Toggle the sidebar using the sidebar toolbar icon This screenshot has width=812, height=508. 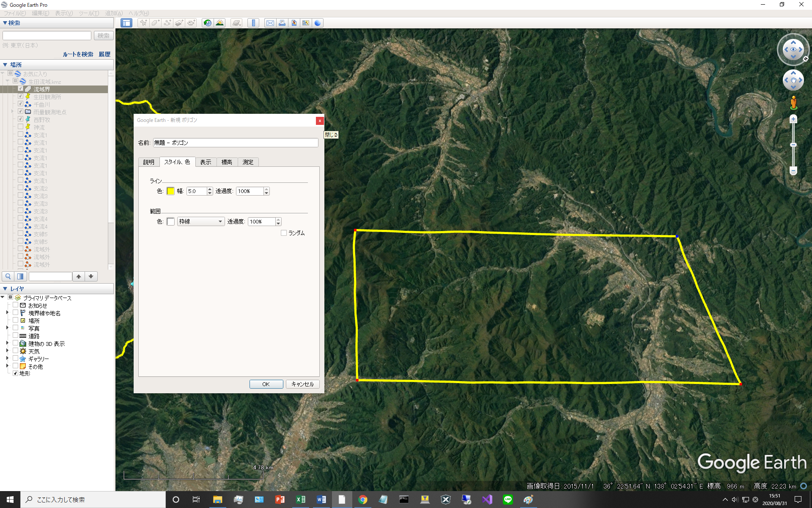point(126,23)
